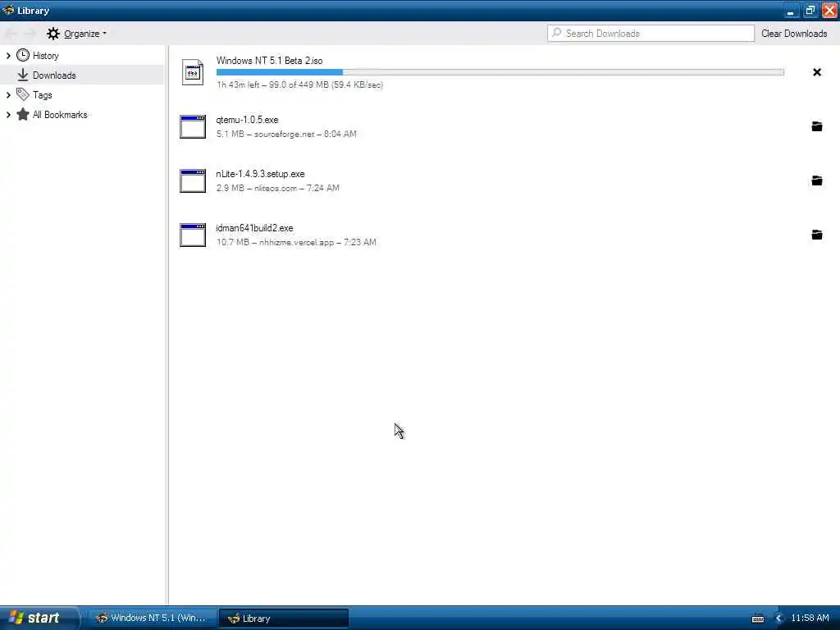Click the keyboard icon in system tray
The image size is (840, 630).
(757, 619)
